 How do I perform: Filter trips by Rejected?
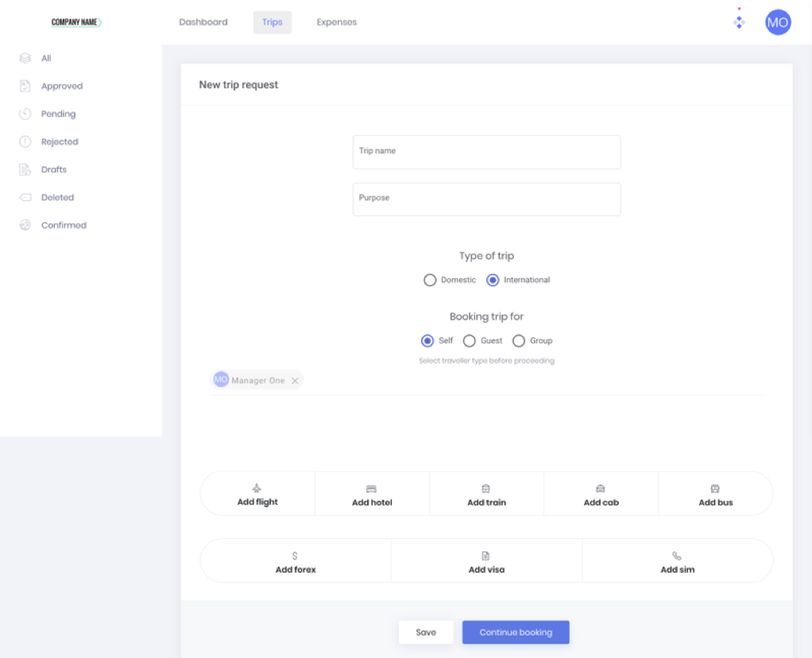point(60,141)
